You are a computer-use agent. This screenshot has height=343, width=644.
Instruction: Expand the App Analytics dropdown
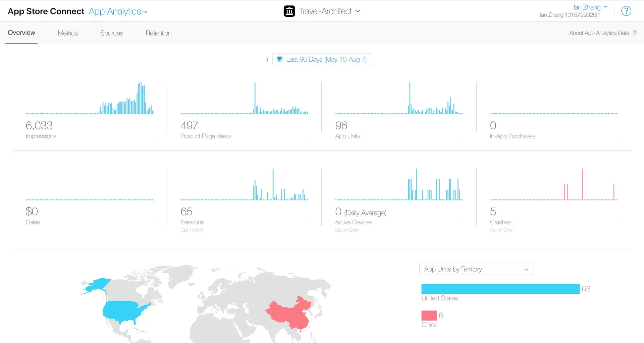click(118, 11)
